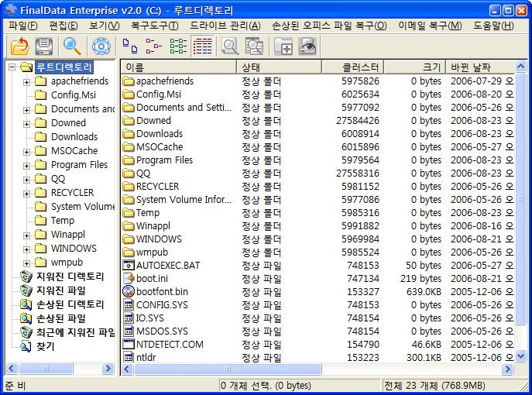
Task: Sort by the 클러스터 column header
Action: [x=352, y=67]
